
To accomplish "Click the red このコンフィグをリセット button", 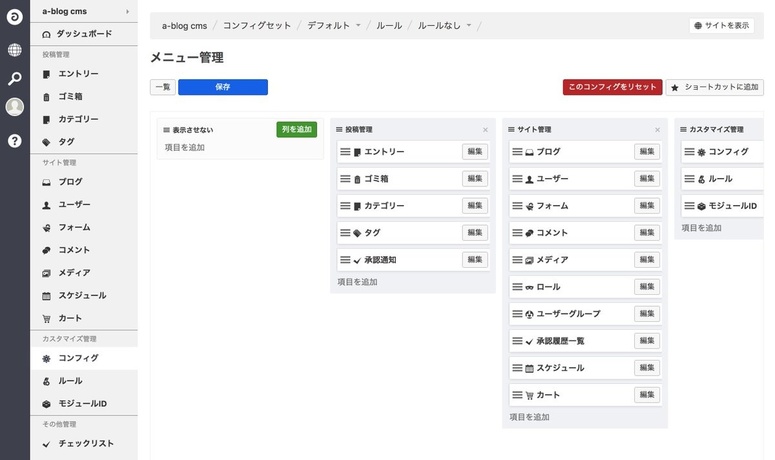I will [x=612, y=88].
